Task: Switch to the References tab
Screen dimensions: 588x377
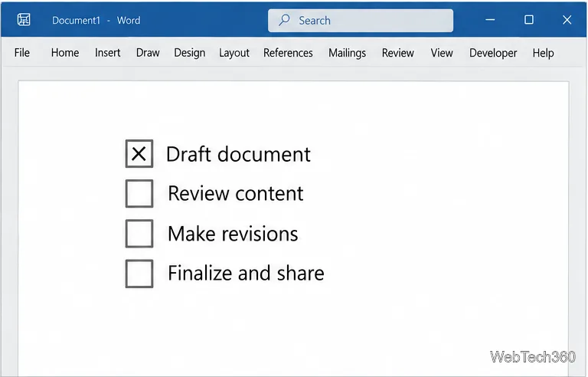Action: 288,53
